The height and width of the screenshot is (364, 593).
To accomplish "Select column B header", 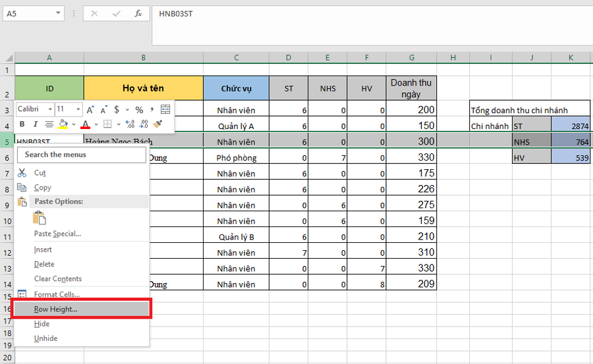I will coord(144,58).
